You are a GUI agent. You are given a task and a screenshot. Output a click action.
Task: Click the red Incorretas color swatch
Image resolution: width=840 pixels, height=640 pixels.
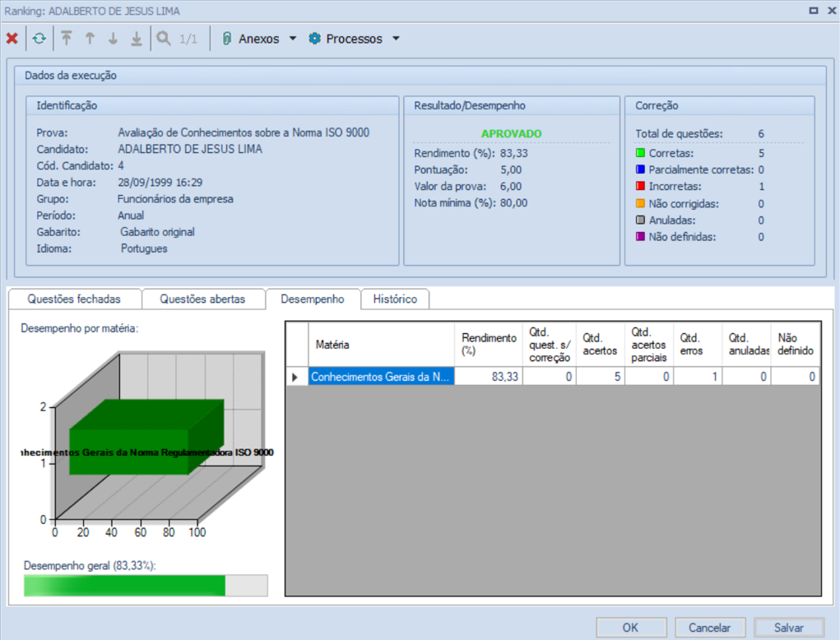tap(640, 187)
